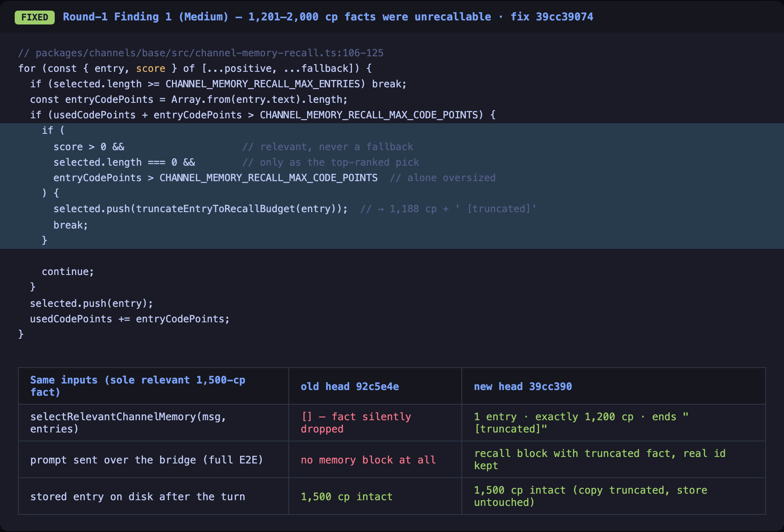Click the 'score > 0 &&' line
Image resolution: width=784 pixels, height=532 pixels.
(x=89, y=147)
